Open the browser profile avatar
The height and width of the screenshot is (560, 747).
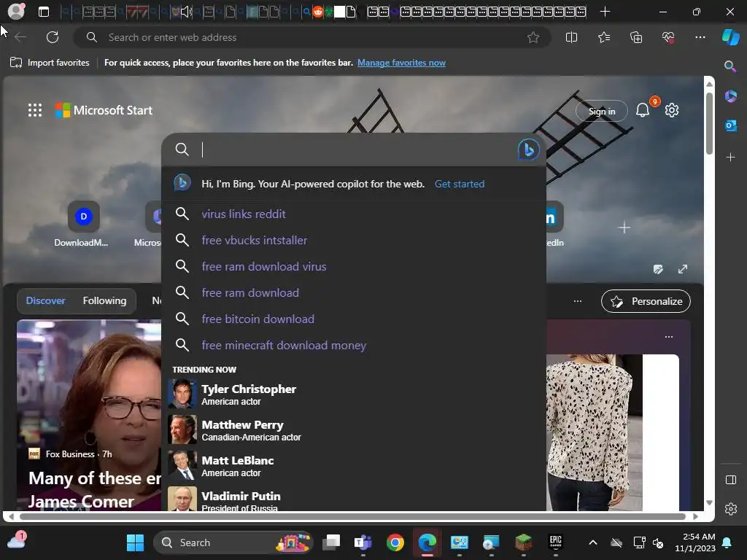tap(16, 12)
